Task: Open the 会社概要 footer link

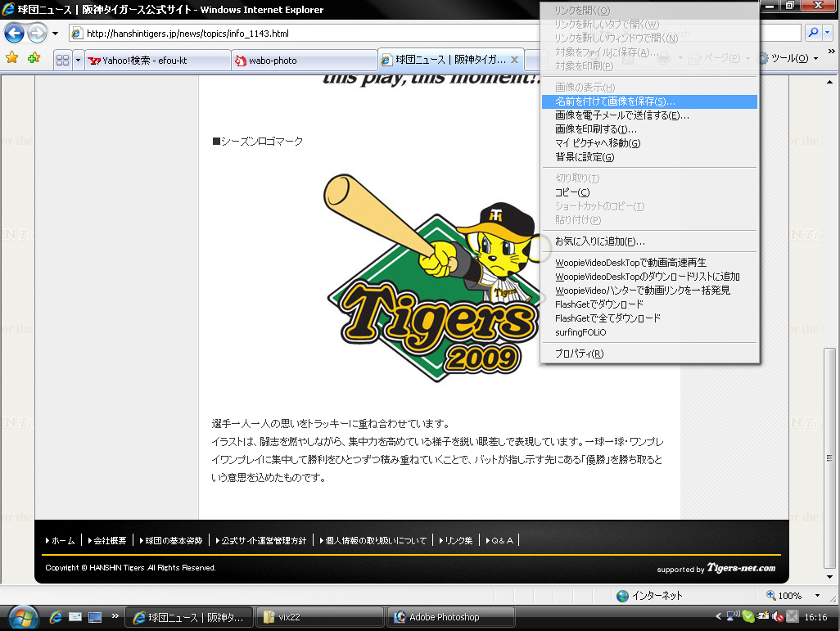Action: click(107, 540)
